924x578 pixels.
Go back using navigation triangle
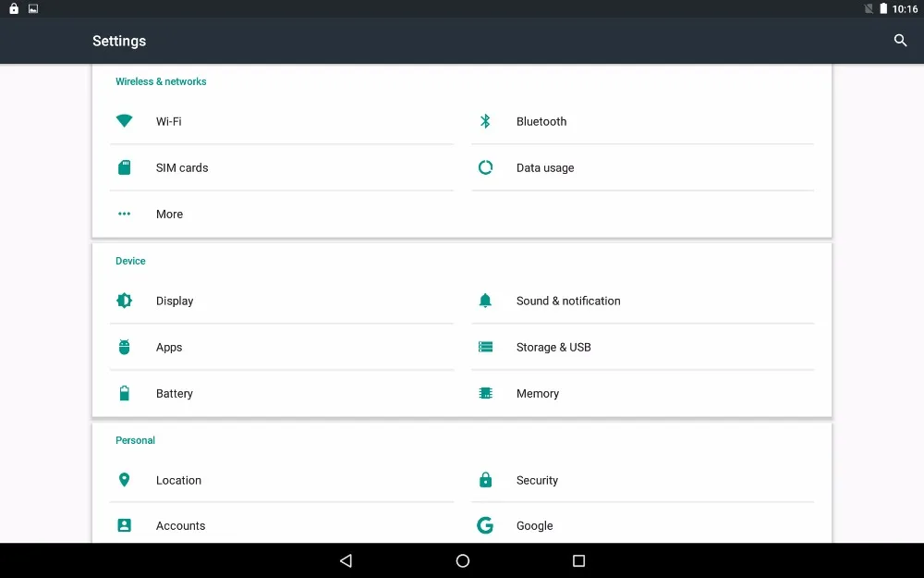(x=346, y=561)
